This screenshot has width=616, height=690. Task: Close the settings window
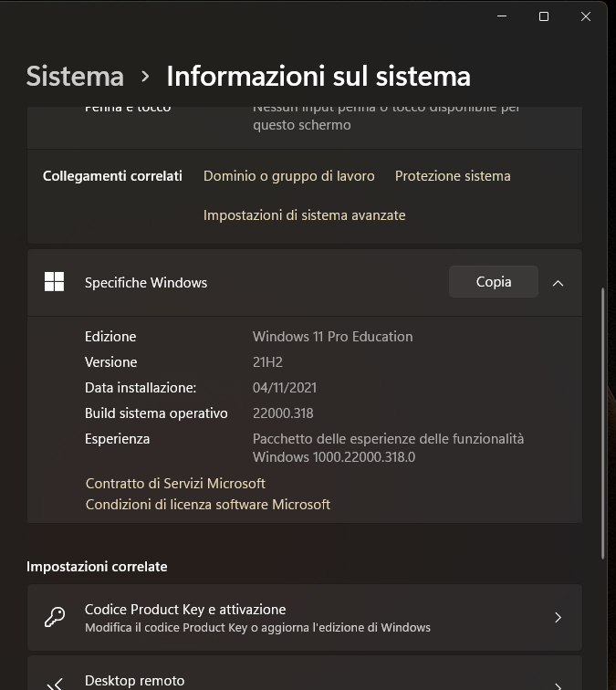[x=586, y=16]
